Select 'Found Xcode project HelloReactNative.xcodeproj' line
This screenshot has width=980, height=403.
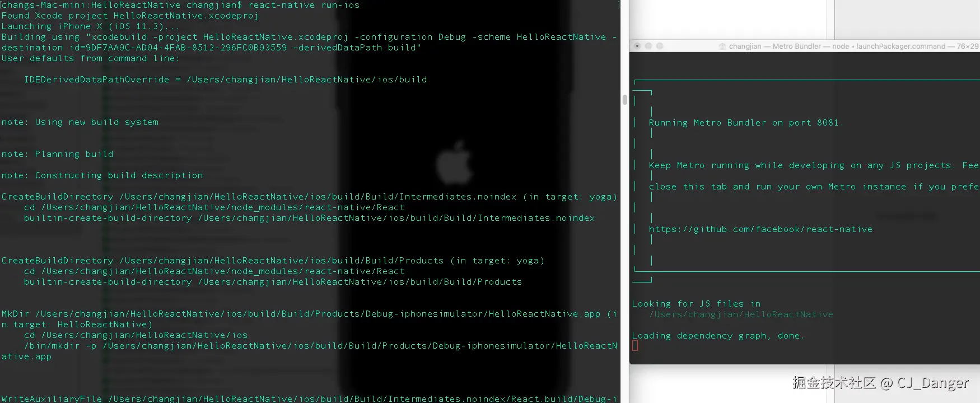(x=130, y=16)
